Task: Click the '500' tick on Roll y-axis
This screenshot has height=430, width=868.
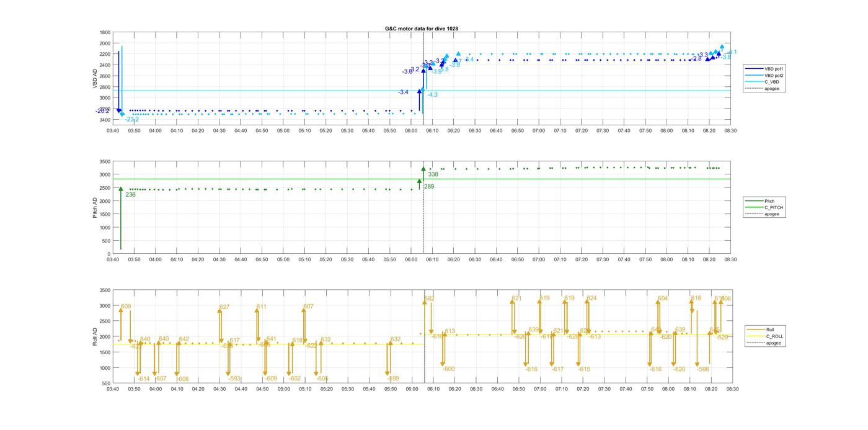Action: coord(107,383)
